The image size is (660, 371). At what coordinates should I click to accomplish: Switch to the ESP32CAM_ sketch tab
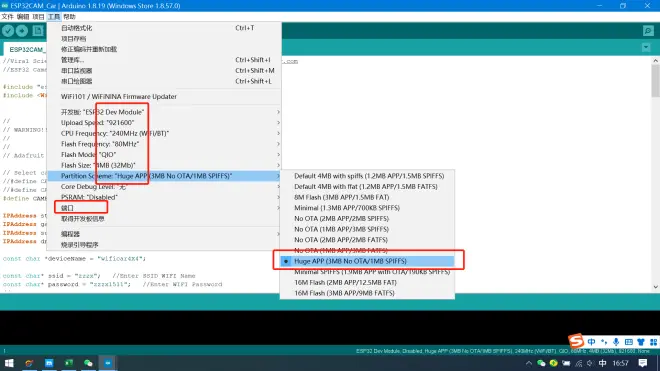(x=25, y=49)
